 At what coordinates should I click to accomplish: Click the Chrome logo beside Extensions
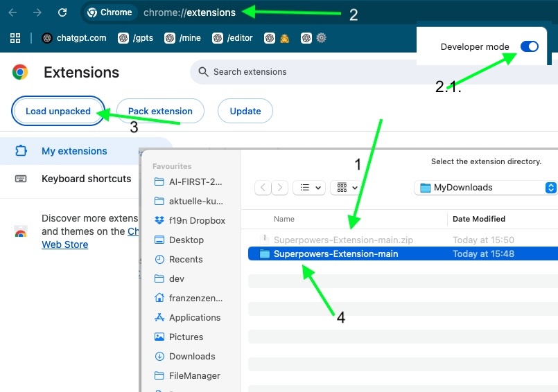[20, 72]
